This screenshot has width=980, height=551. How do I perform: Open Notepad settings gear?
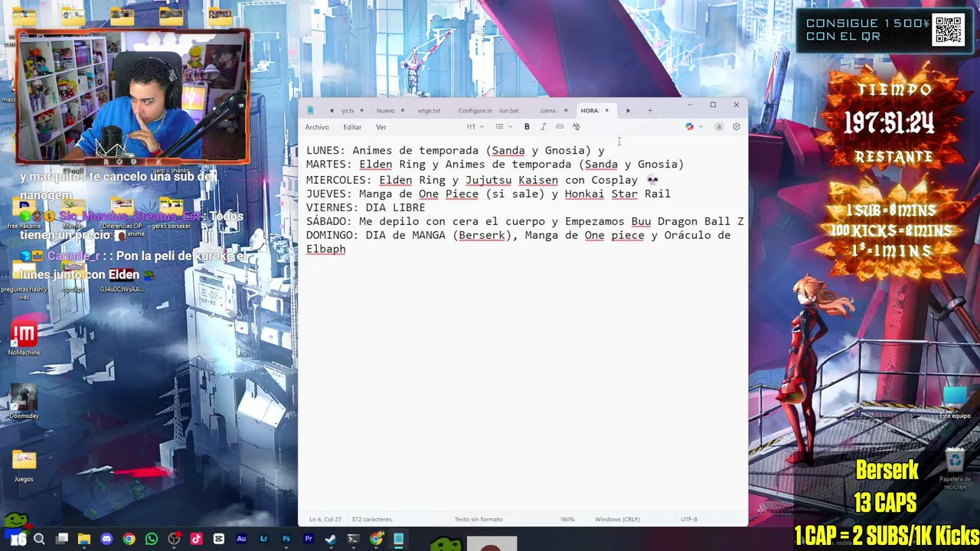pyautogui.click(x=737, y=127)
